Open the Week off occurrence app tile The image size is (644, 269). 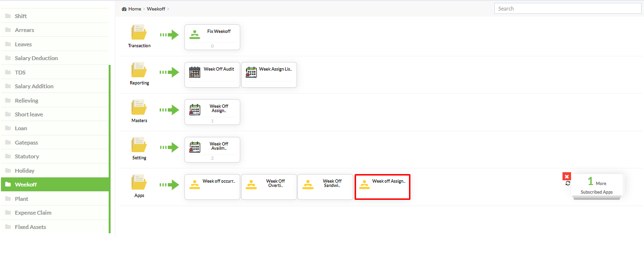(212, 187)
